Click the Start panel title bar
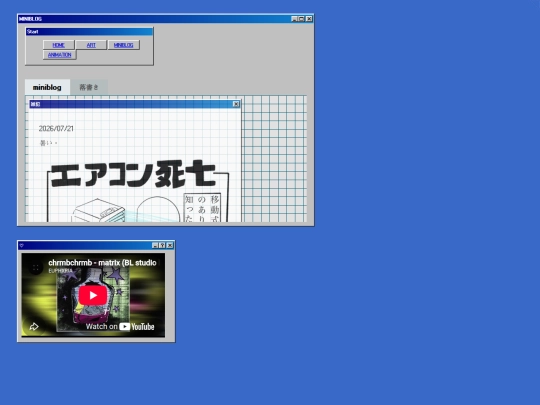 (x=89, y=32)
